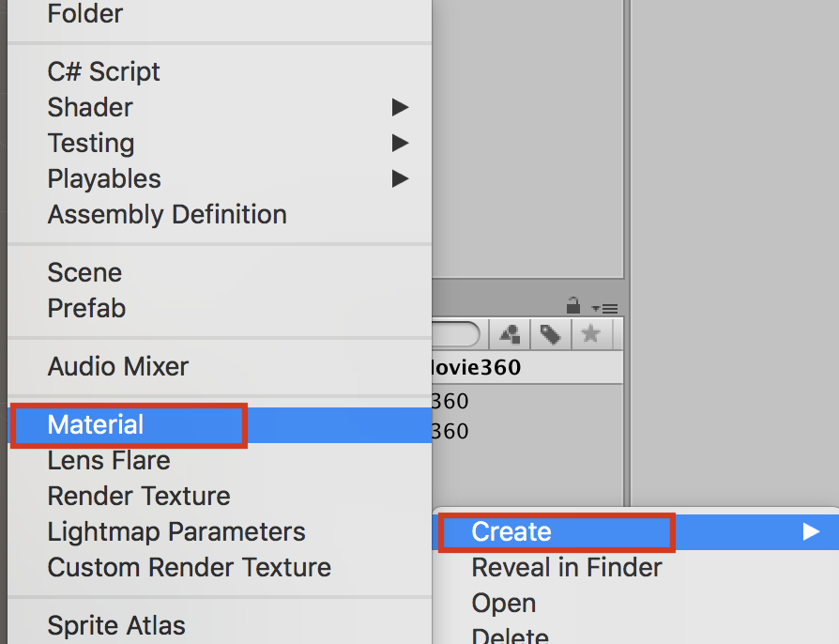Toggle the Project panel lock icon
839x644 pixels.
click(572, 306)
